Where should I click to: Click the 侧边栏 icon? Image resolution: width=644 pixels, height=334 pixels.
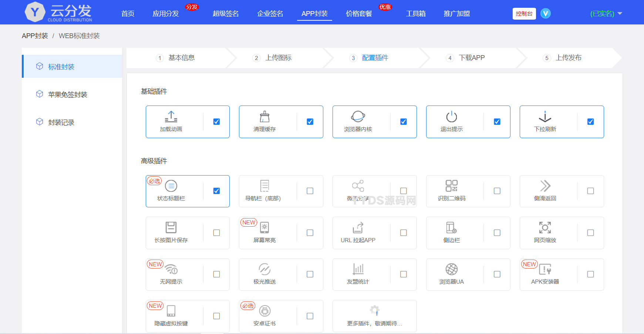tap(452, 227)
